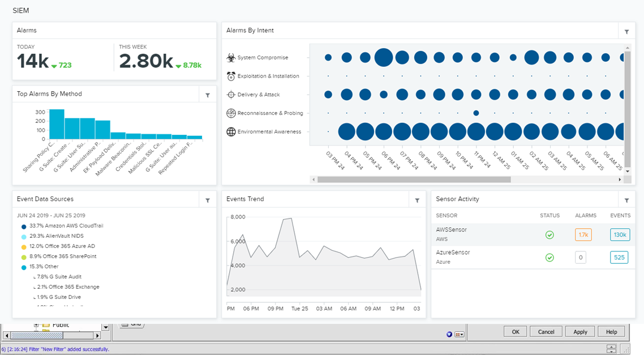644x355 pixels.
Task: Click the largest System Compromise bubble at 06 PM
Action: coord(384,58)
